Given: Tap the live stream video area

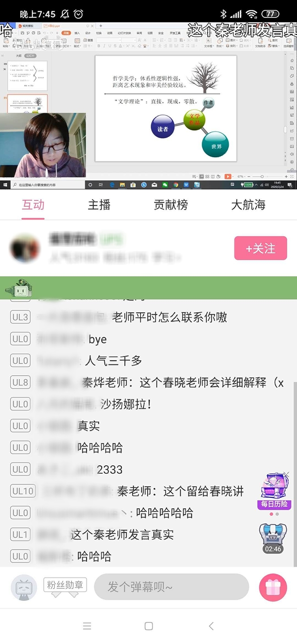Looking at the screenshot, I should (148, 106).
